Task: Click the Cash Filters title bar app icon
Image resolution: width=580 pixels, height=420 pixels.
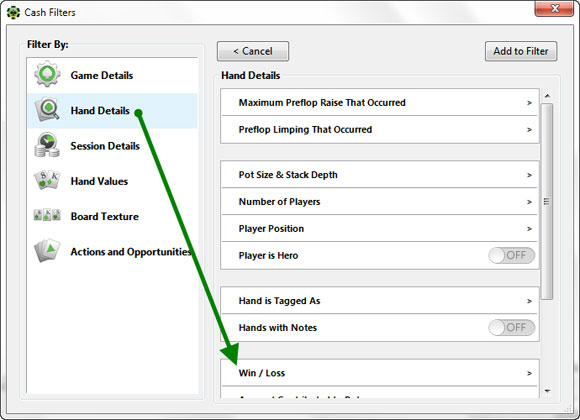Action: click(x=13, y=12)
